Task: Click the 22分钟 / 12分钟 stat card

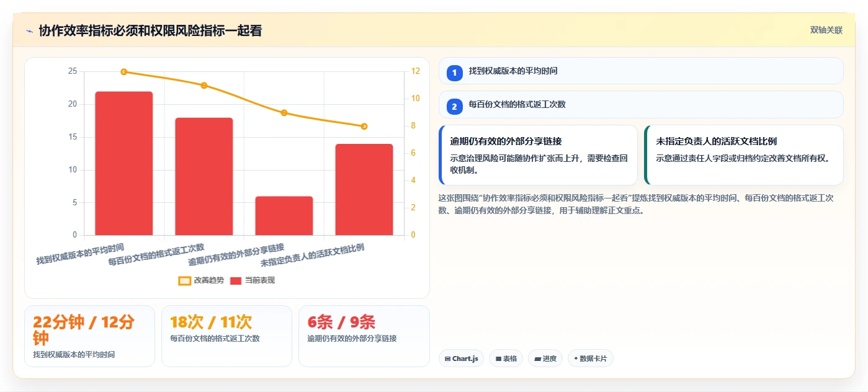Action: [x=89, y=336]
